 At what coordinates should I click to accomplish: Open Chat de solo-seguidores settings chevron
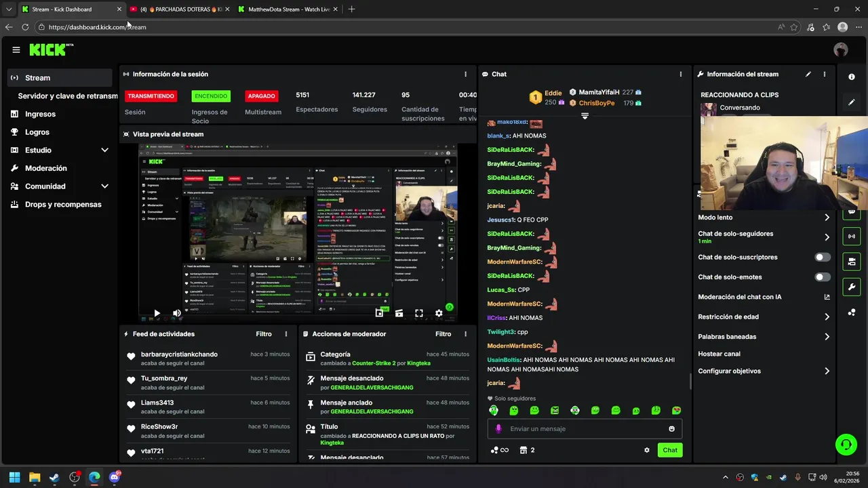click(x=827, y=237)
